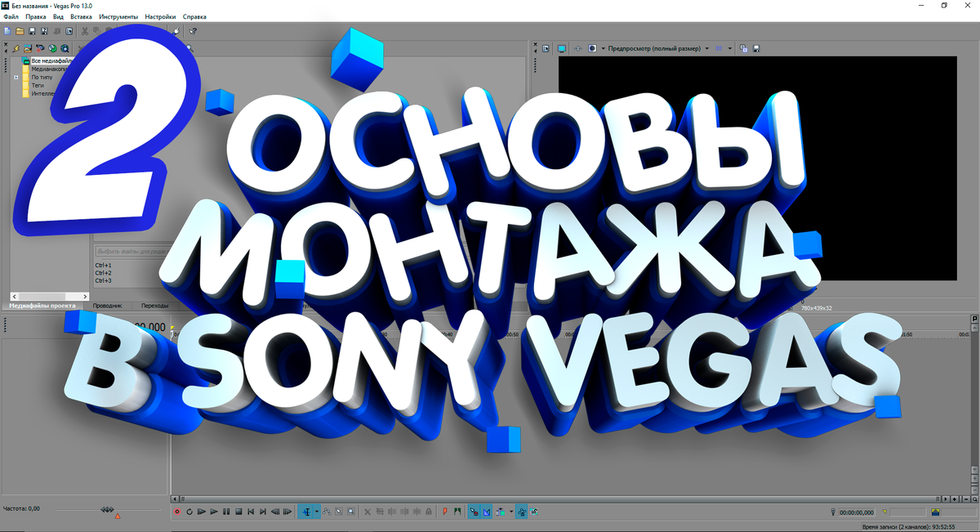Viewport: 980px width, 532px height.
Task: Click the Import Media icon in media panel
Action: pos(28,49)
